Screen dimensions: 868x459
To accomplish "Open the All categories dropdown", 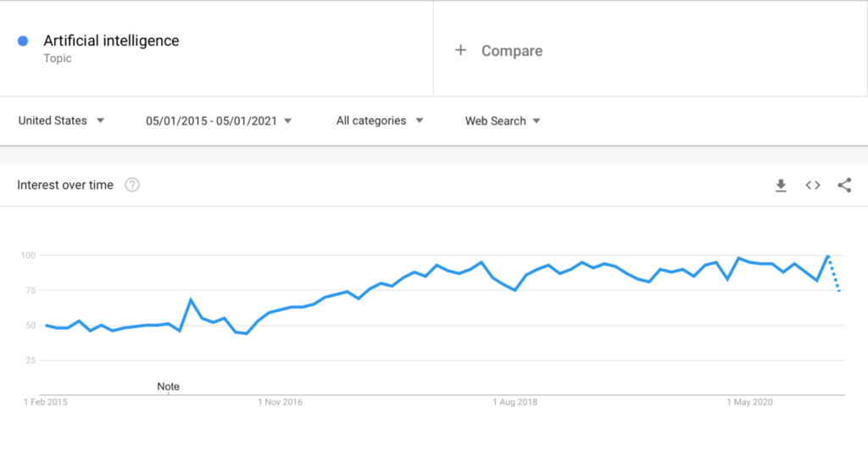I will pyautogui.click(x=380, y=120).
